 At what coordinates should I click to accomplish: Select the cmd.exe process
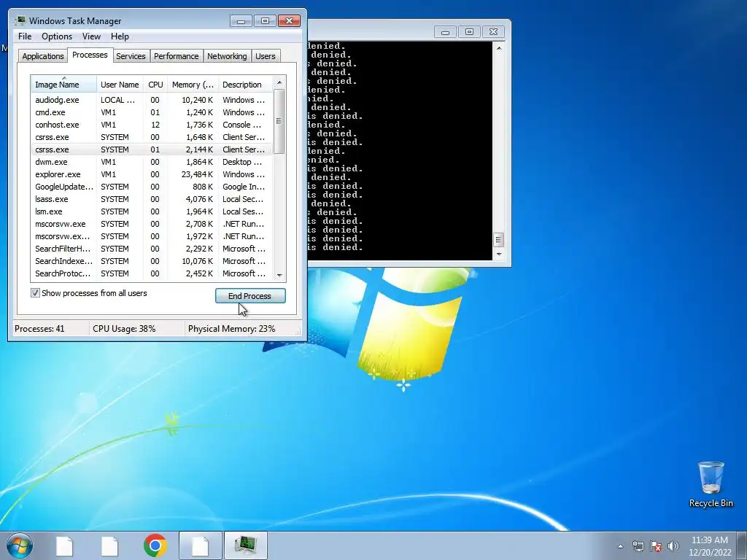(152, 112)
